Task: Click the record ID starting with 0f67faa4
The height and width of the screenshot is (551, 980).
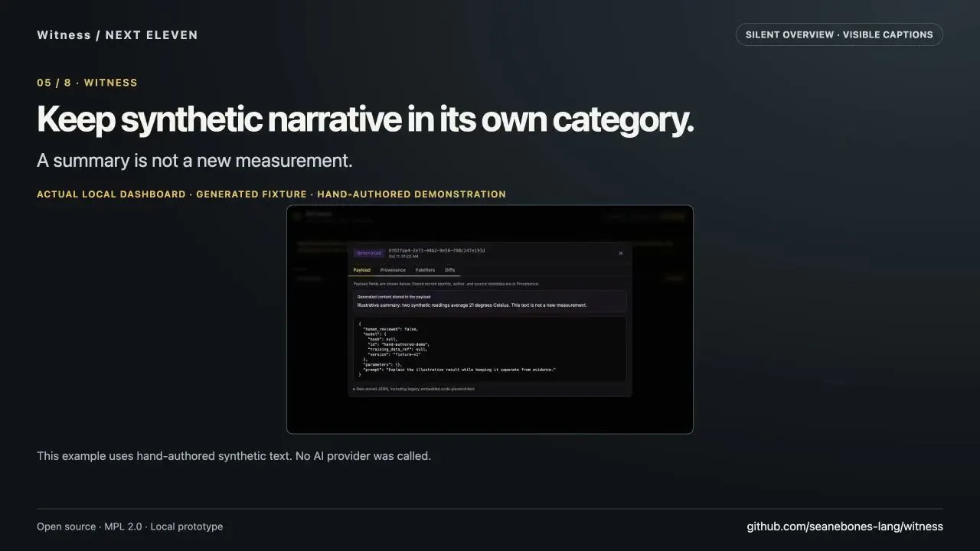Action: [436, 250]
